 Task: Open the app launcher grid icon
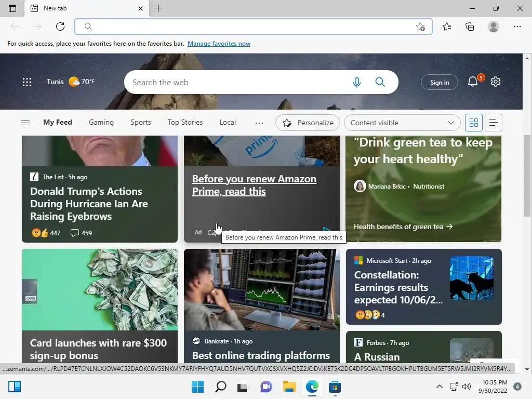(27, 82)
